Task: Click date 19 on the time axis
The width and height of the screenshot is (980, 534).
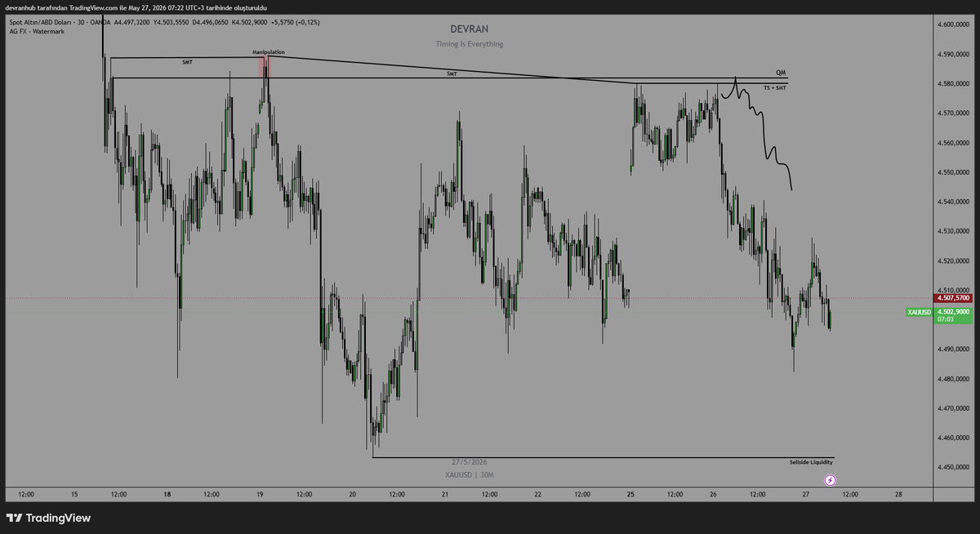Action: click(260, 494)
